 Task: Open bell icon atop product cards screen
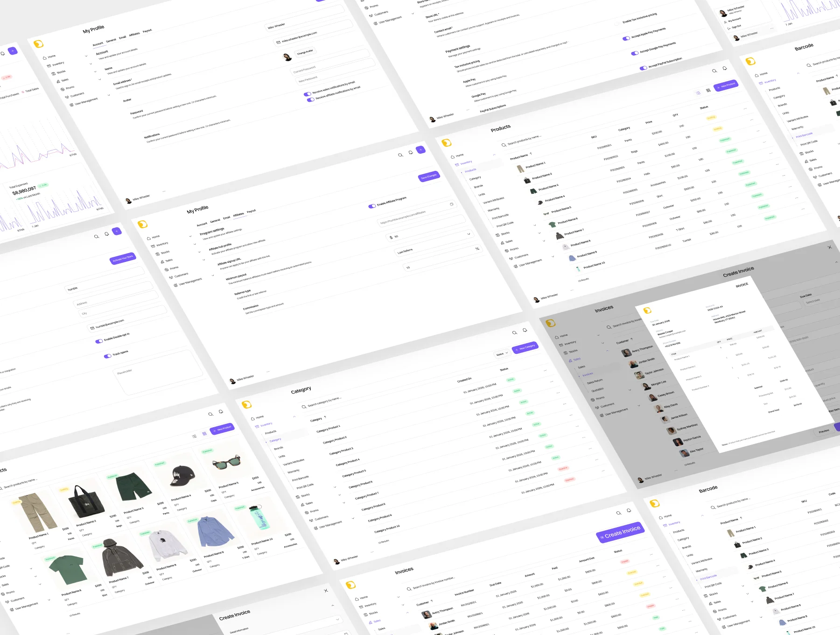(x=221, y=411)
